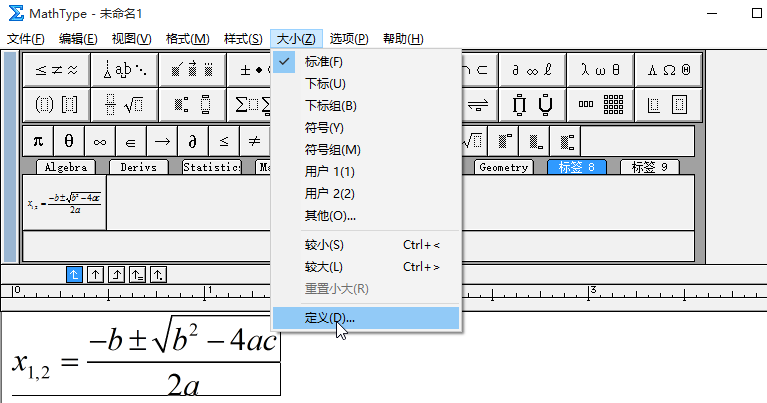Switch to the 标签 9 tab

[650, 167]
